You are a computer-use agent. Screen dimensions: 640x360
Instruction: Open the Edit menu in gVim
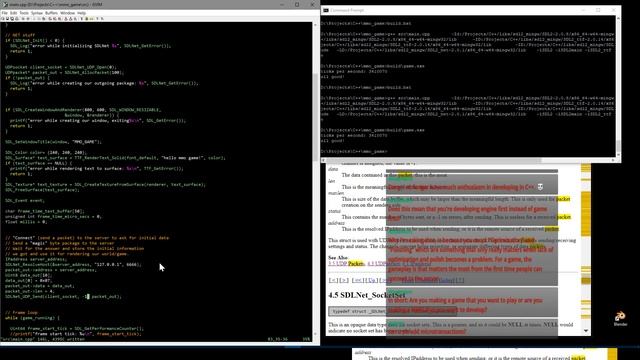13,13
